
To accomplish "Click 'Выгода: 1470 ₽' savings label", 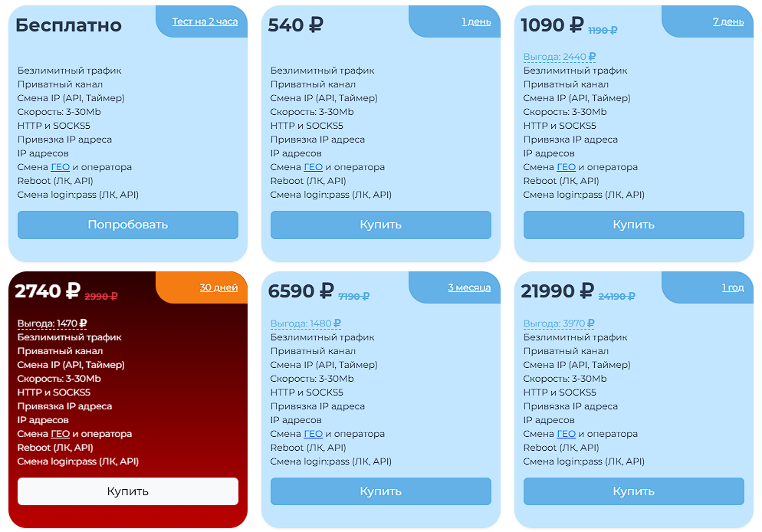I will pyautogui.click(x=52, y=323).
